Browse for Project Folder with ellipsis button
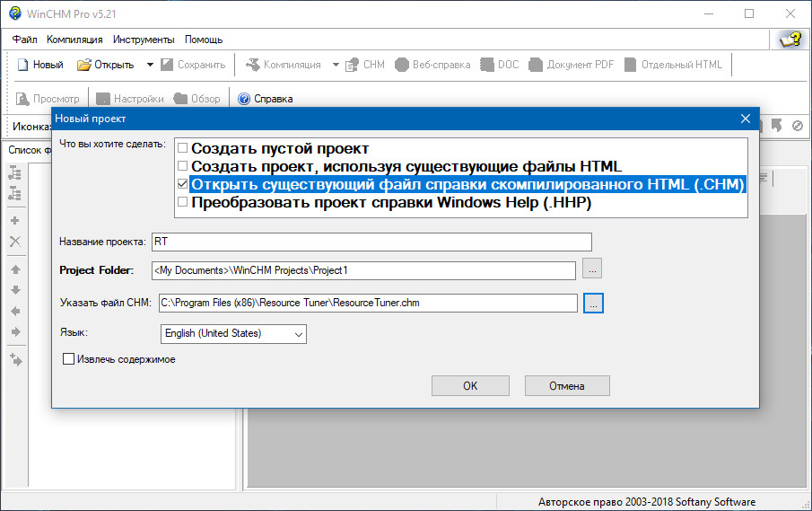 [592, 269]
